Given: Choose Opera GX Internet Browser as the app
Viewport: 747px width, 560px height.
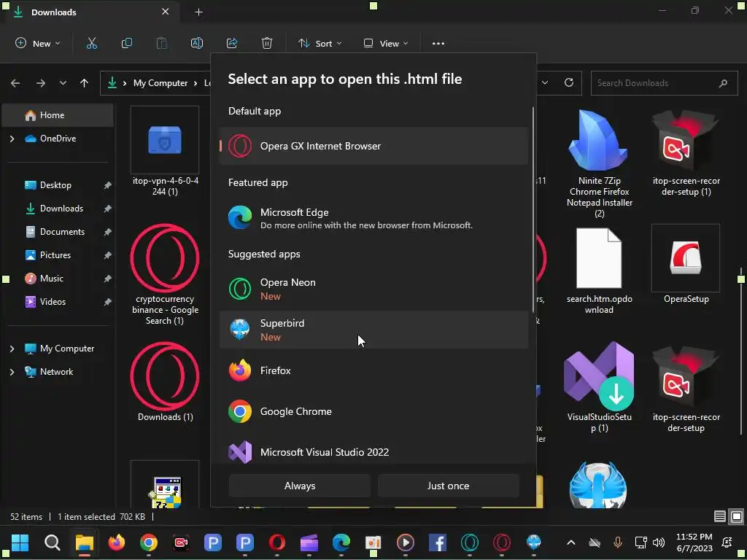Looking at the screenshot, I should click(x=373, y=146).
